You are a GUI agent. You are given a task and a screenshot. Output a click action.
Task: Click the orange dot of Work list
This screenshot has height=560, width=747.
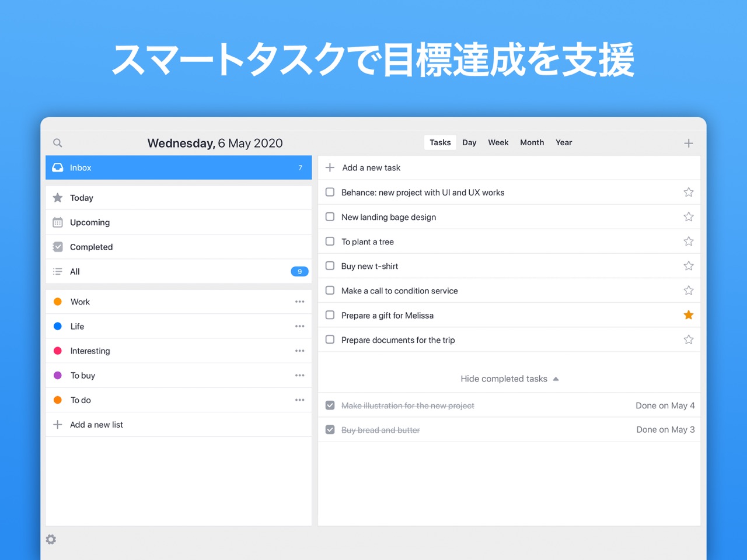tap(58, 302)
